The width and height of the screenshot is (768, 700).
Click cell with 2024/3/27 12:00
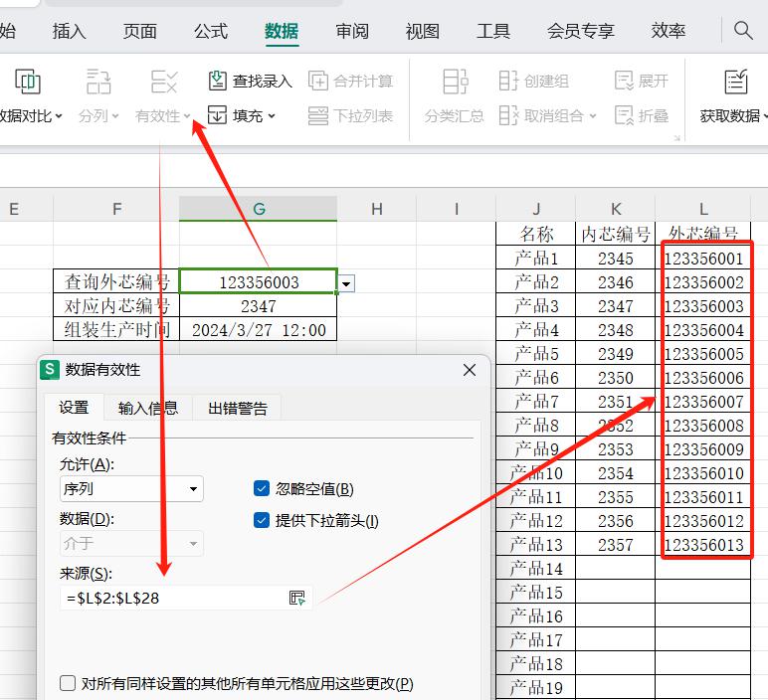tap(259, 330)
